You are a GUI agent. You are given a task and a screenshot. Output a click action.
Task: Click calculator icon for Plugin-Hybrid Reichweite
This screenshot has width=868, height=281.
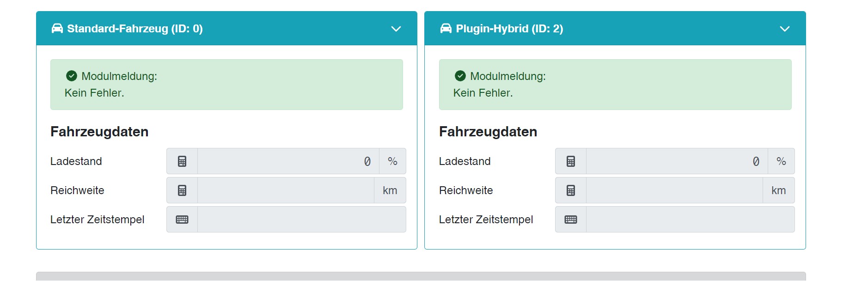[x=571, y=190]
